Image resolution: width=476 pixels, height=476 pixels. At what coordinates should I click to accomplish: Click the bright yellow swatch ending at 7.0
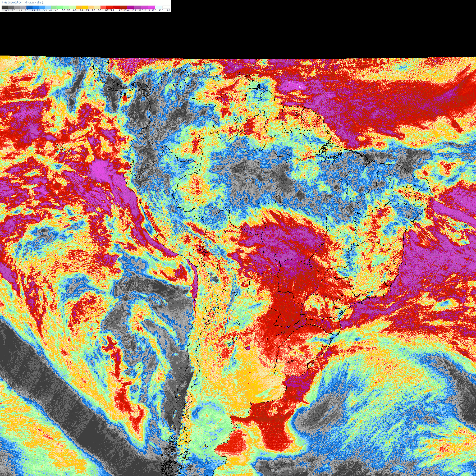pyautogui.click(x=85, y=7)
